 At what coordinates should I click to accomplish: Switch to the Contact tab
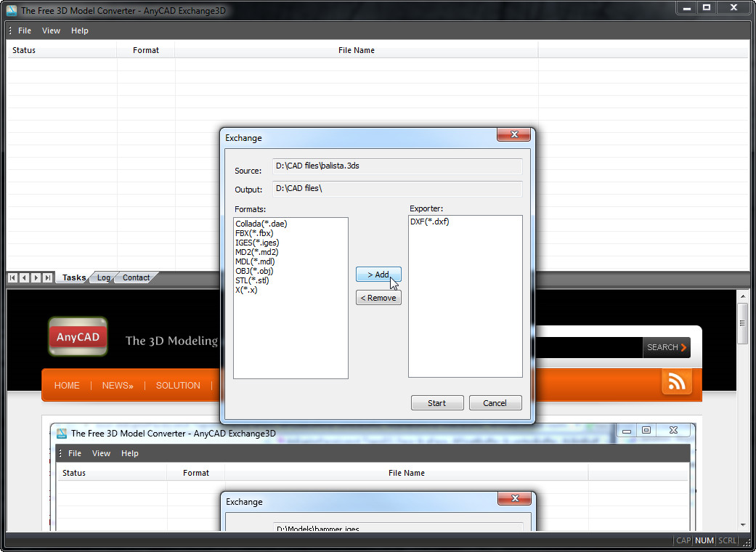coord(136,277)
